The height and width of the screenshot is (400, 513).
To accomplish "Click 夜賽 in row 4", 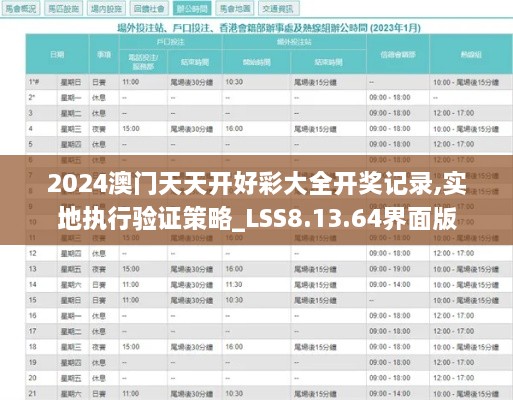I will [99, 129].
